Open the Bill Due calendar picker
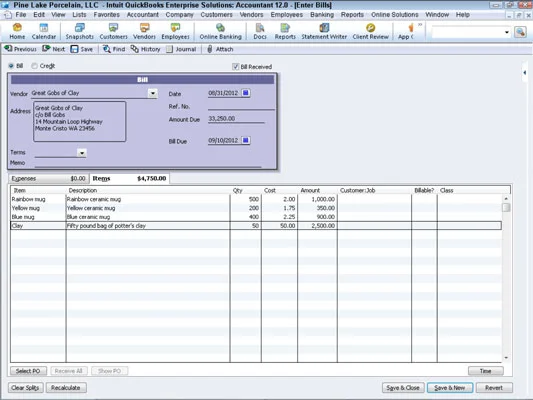This screenshot has width=533, height=400. (x=246, y=140)
